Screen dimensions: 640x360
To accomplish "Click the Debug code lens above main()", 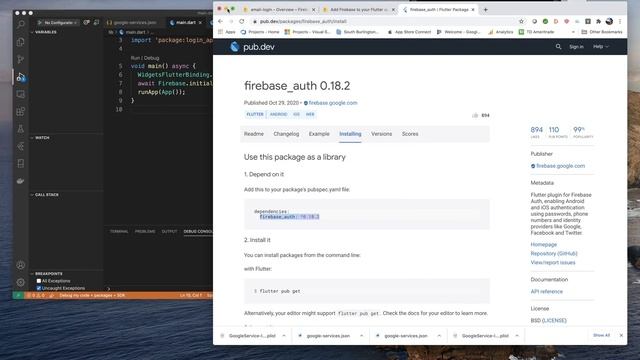I will [x=152, y=58].
